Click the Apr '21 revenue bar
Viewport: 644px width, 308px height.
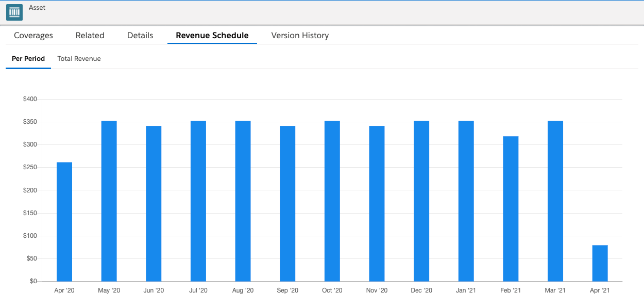coord(600,263)
